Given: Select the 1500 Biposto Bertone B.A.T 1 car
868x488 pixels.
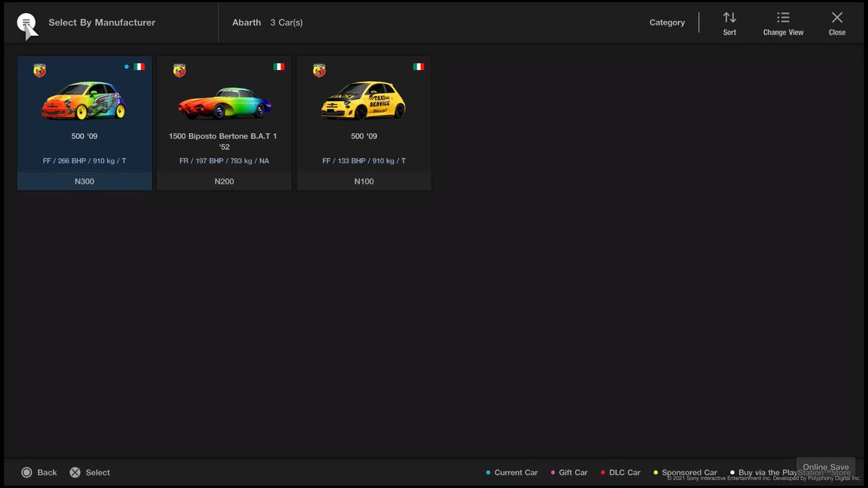Looking at the screenshot, I should tap(224, 123).
